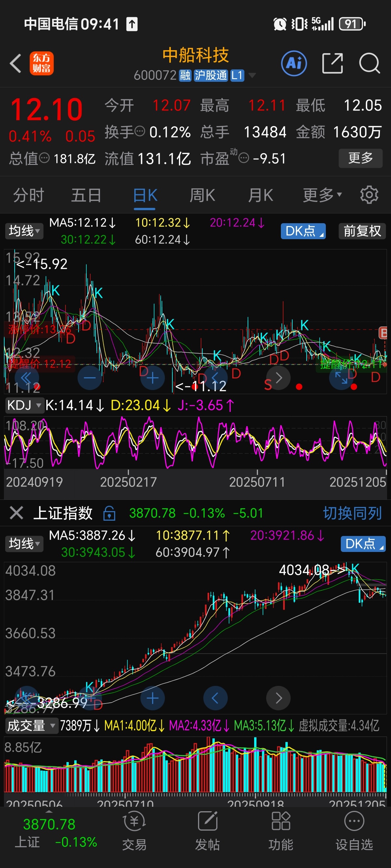Show more quote details via 更多 button

click(x=360, y=158)
